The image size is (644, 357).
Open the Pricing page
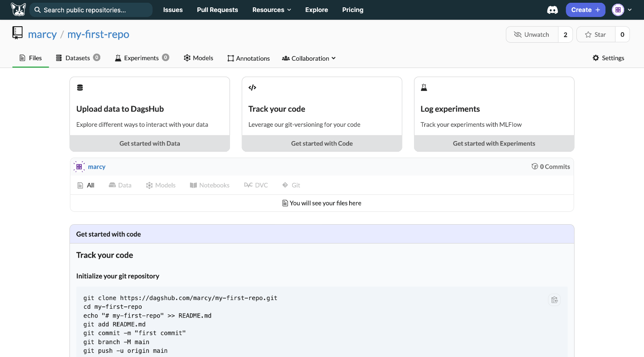(x=353, y=10)
